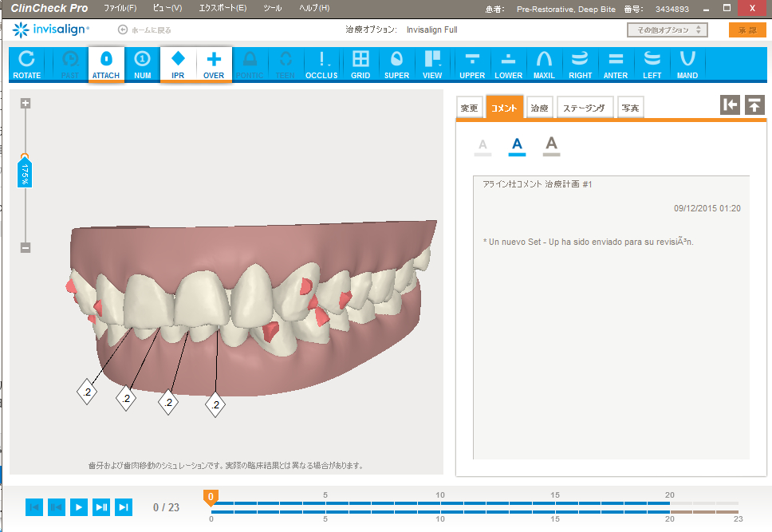Select the MAND mandibular view
This screenshot has height=532, width=772.
pos(687,65)
